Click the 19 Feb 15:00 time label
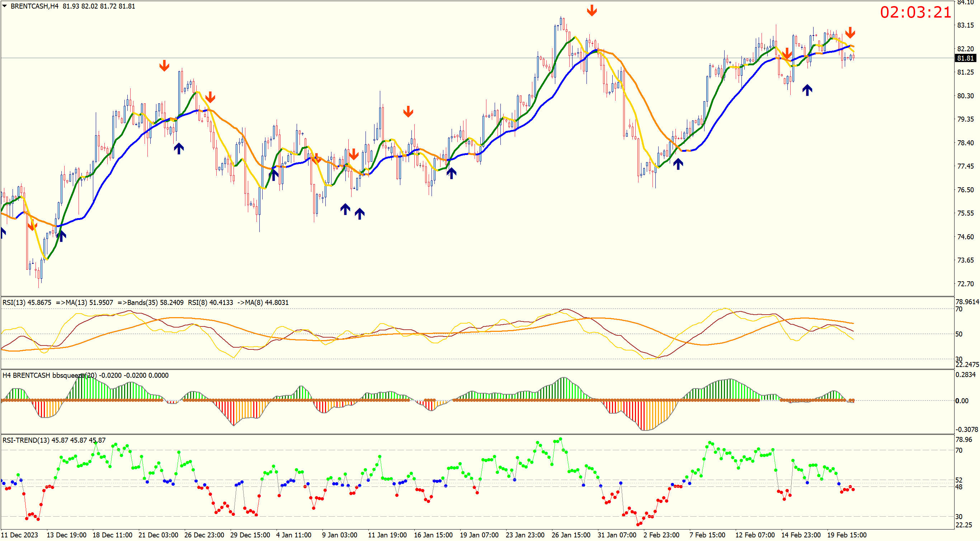Image resolution: width=980 pixels, height=541 pixels. pyautogui.click(x=847, y=535)
